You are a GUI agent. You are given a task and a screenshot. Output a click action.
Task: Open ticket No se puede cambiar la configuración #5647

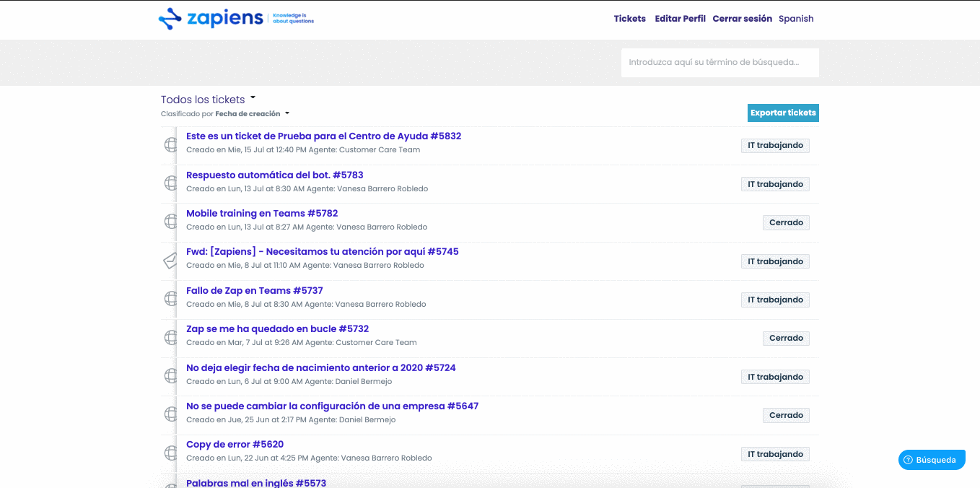[333, 406]
